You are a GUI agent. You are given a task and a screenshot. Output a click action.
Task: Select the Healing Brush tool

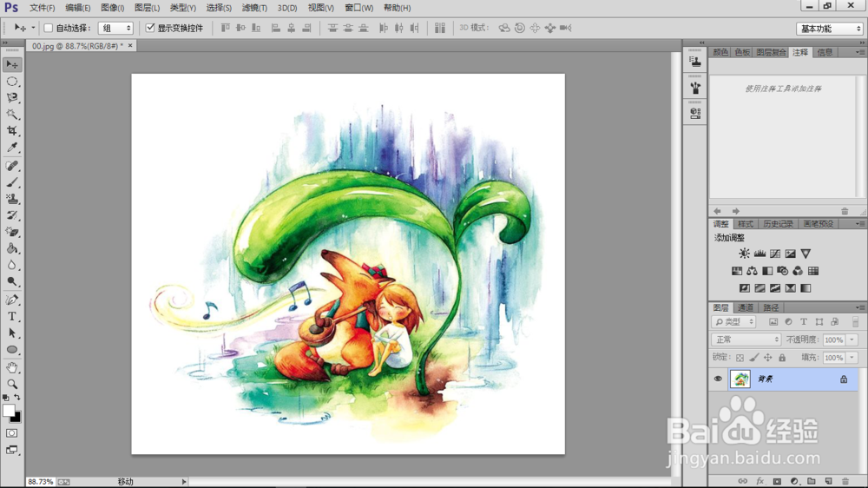tap(11, 166)
